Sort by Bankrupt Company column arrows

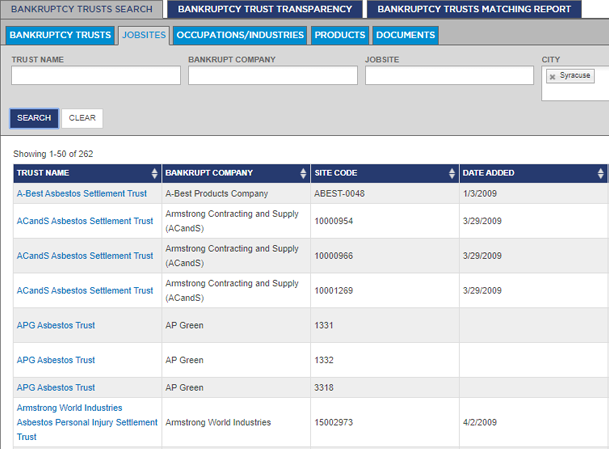click(303, 173)
